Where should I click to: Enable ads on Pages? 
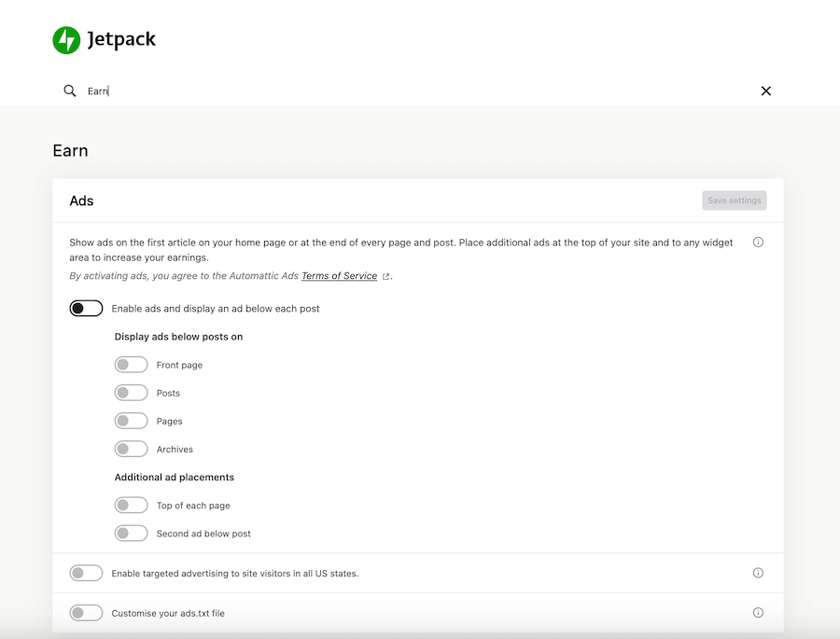point(131,421)
